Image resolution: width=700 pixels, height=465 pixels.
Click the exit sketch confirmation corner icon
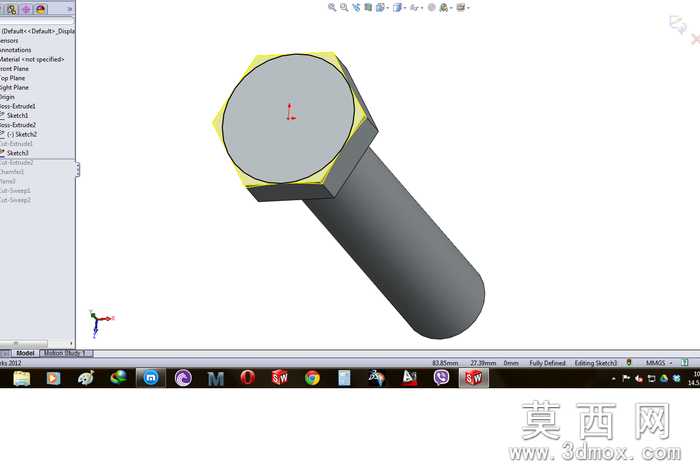click(x=678, y=24)
